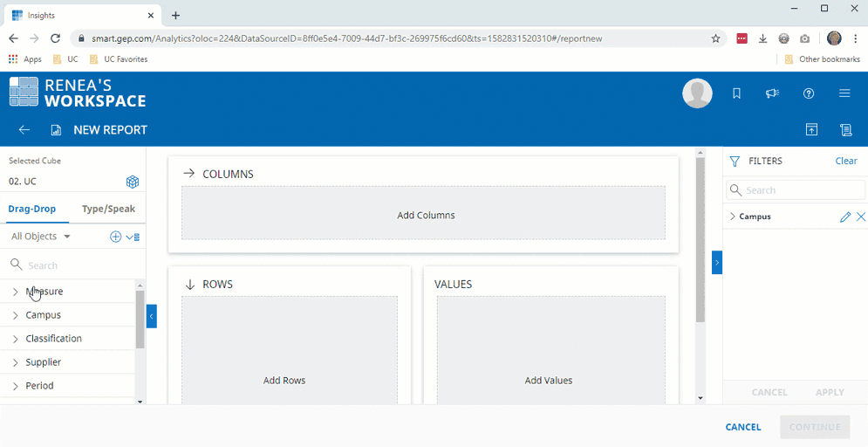Image resolution: width=868 pixels, height=447 pixels.
Task: Open the help question mark icon
Action: point(809,93)
